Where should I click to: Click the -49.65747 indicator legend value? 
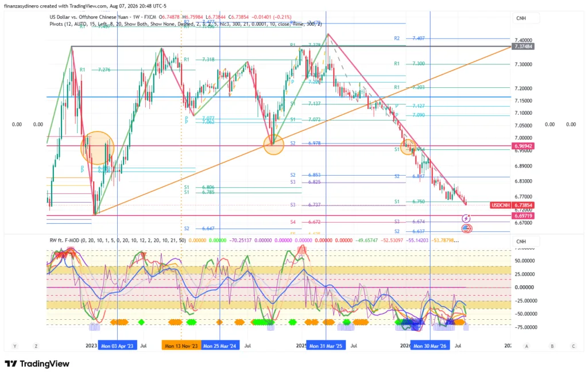[366, 241]
